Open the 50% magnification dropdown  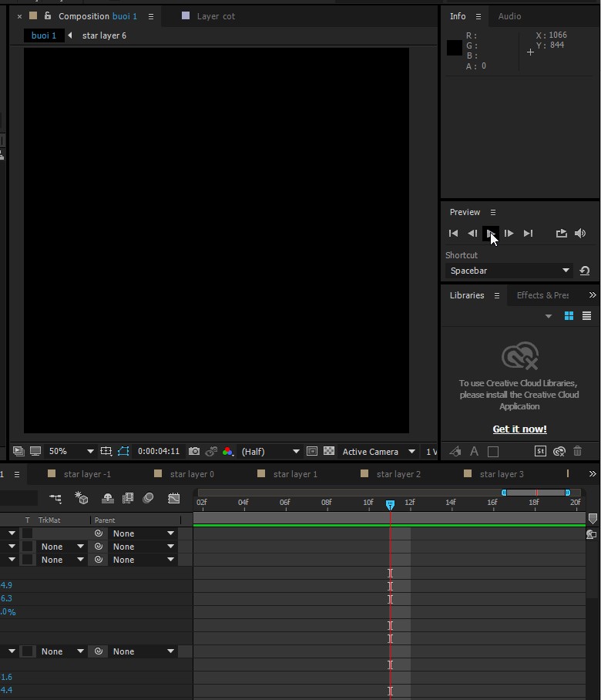pos(71,451)
